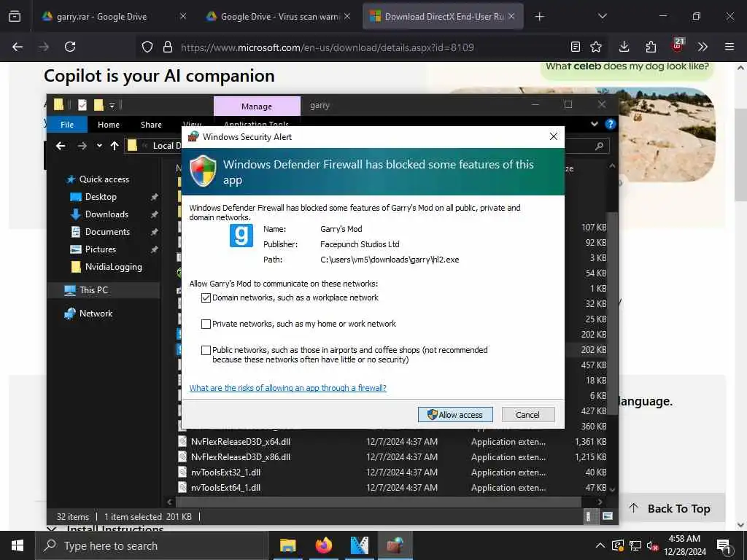This screenshot has height=560, width=747.
Task: Open firewall risks help link
Action: (x=287, y=388)
